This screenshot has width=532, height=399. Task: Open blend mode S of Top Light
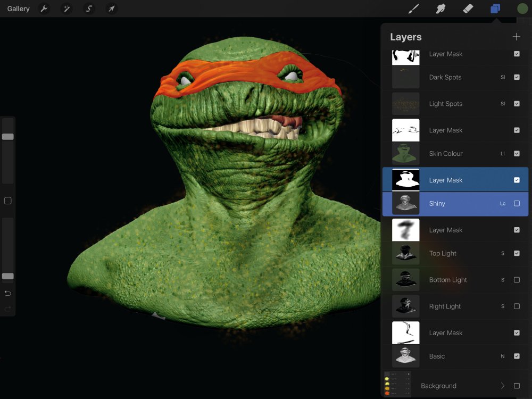tap(503, 253)
